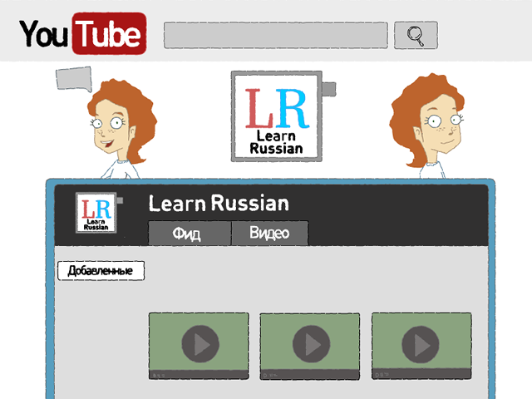
Task: Click the smiling girl character with speech bubble
Action: click(121, 129)
